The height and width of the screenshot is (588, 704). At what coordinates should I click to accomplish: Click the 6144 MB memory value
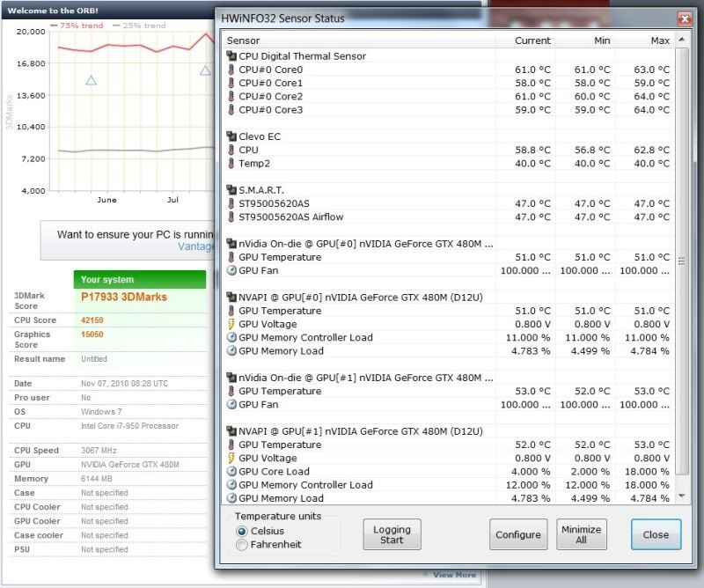click(x=97, y=479)
